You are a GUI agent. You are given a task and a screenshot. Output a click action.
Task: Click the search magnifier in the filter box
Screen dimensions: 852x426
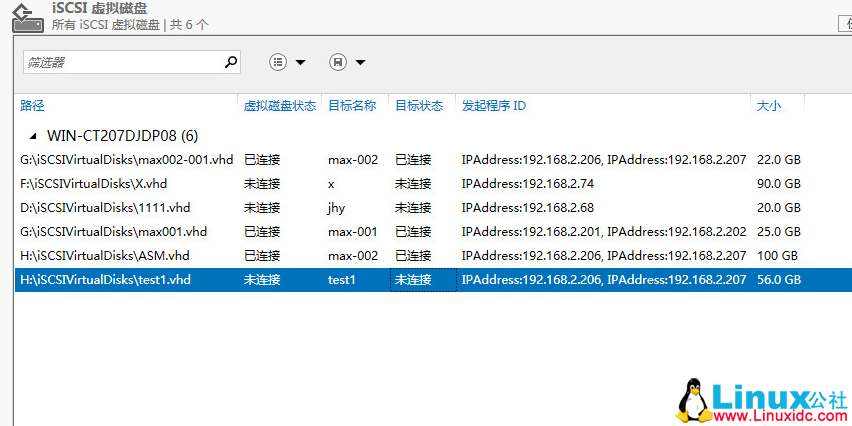coord(231,62)
